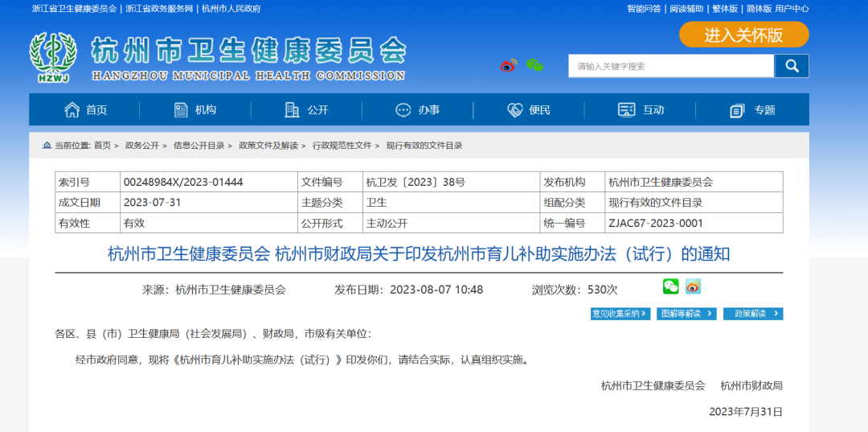Open 便民 navigation menu
The image size is (868, 432).
tap(540, 110)
